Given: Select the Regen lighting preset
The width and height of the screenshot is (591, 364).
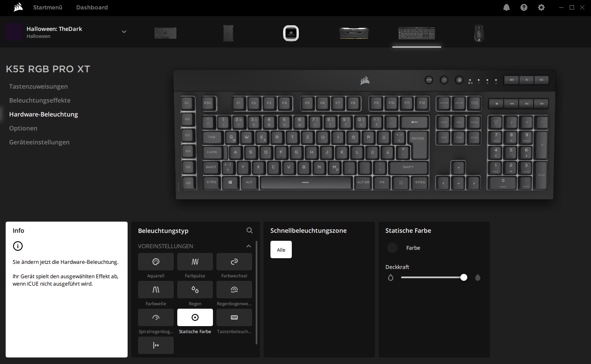Looking at the screenshot, I should coord(195,290).
